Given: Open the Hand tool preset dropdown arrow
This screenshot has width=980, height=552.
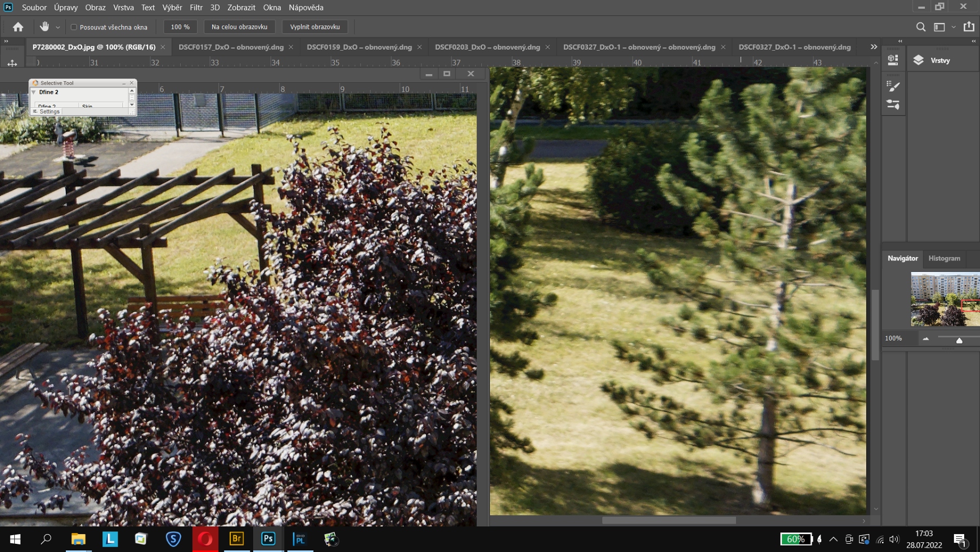Looking at the screenshot, I should [58, 27].
